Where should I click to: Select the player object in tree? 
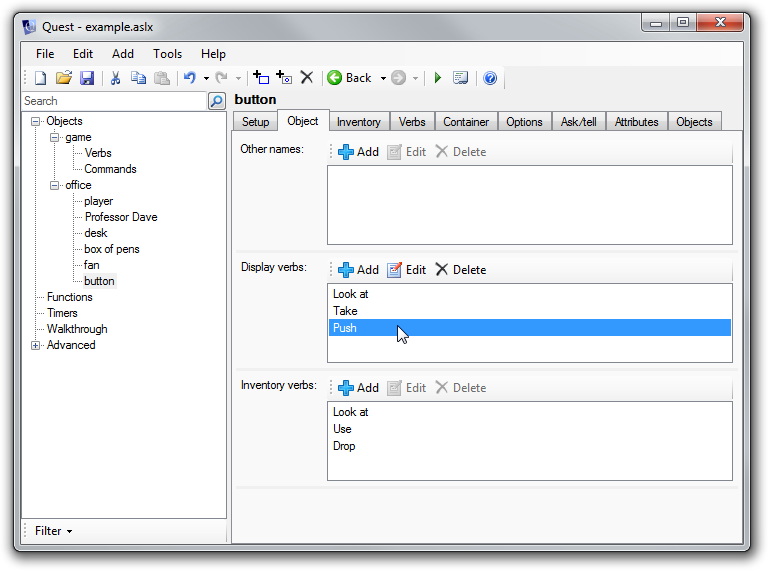point(98,201)
